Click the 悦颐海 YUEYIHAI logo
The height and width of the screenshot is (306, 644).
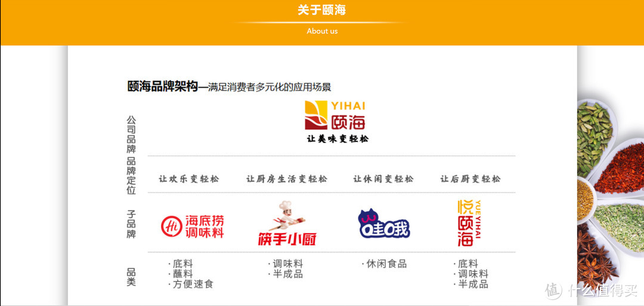(469, 222)
